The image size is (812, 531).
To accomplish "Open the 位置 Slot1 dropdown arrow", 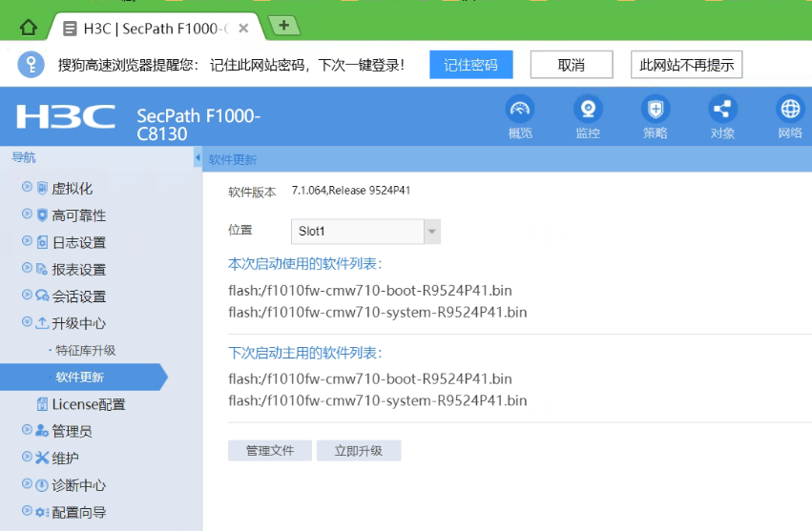I will point(432,232).
